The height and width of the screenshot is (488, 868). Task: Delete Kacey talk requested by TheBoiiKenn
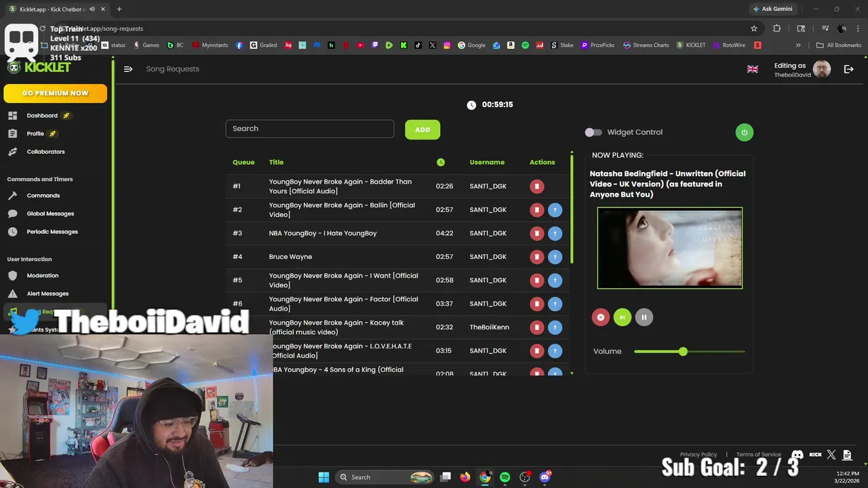coord(536,327)
